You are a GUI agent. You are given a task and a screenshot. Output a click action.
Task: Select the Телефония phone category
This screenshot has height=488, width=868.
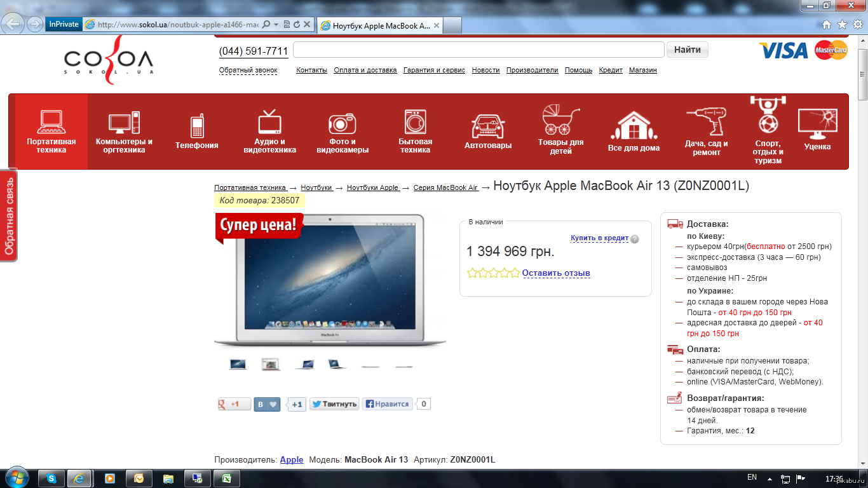coord(197,132)
